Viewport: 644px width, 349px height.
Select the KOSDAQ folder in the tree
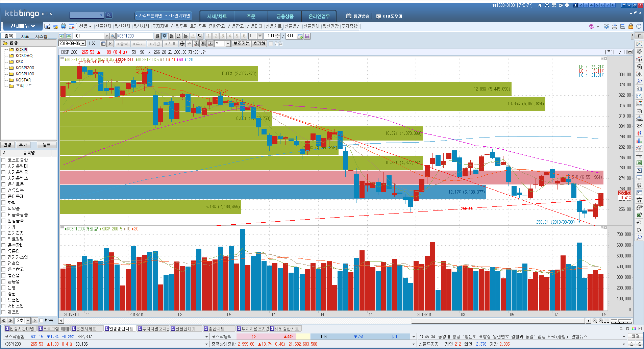[x=24, y=56]
